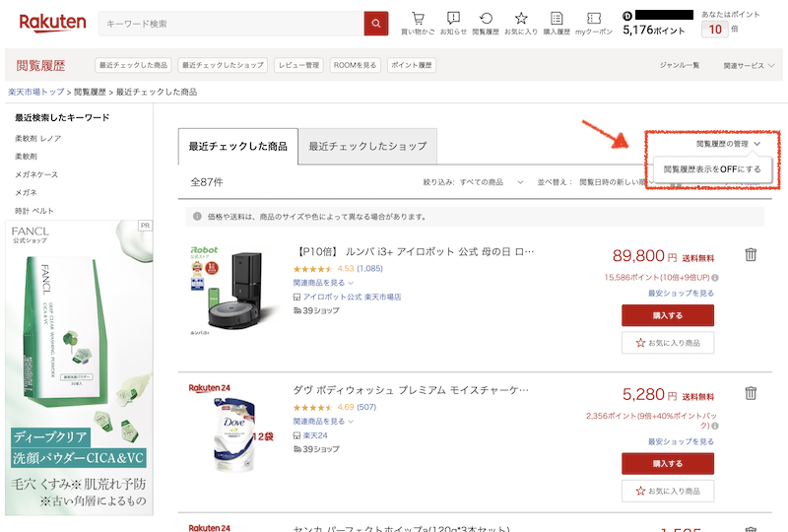
Task: Expand the 閲覧履歴の管理 dropdown
Action: (728, 144)
